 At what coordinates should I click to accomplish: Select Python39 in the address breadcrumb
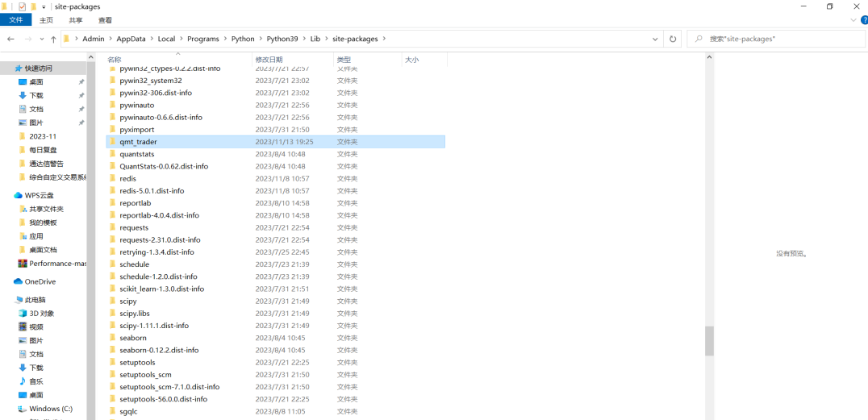[282, 40]
